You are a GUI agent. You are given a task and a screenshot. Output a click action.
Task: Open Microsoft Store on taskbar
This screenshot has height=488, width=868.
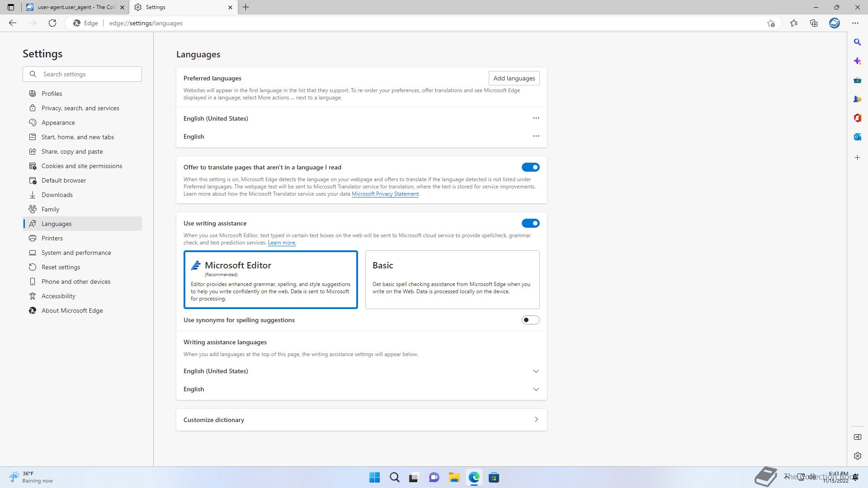[x=494, y=478]
